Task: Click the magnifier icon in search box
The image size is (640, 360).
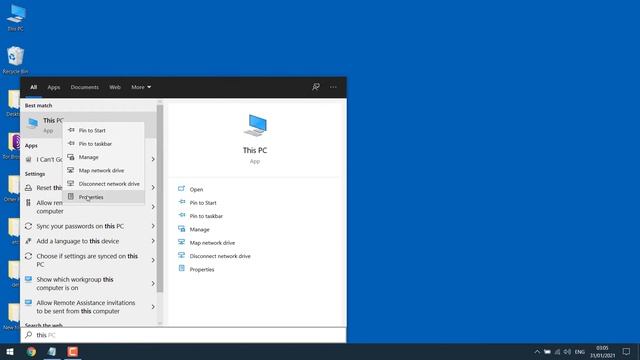Action: click(x=28, y=335)
